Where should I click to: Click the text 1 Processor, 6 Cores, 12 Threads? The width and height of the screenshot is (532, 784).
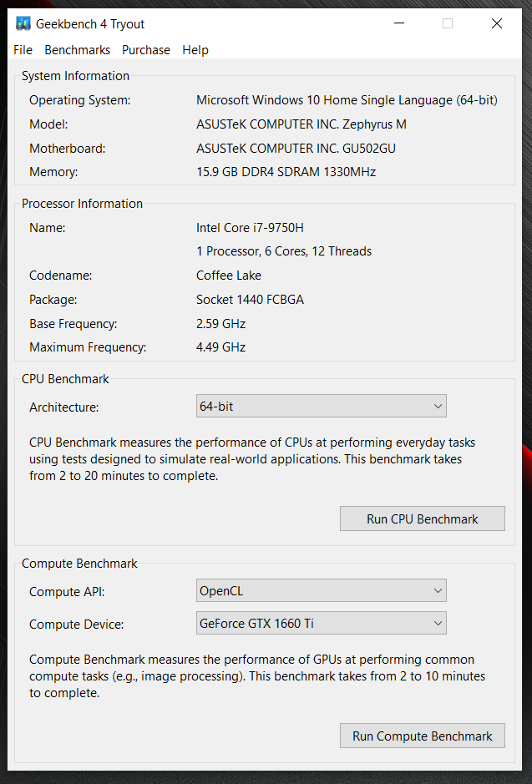click(x=284, y=251)
